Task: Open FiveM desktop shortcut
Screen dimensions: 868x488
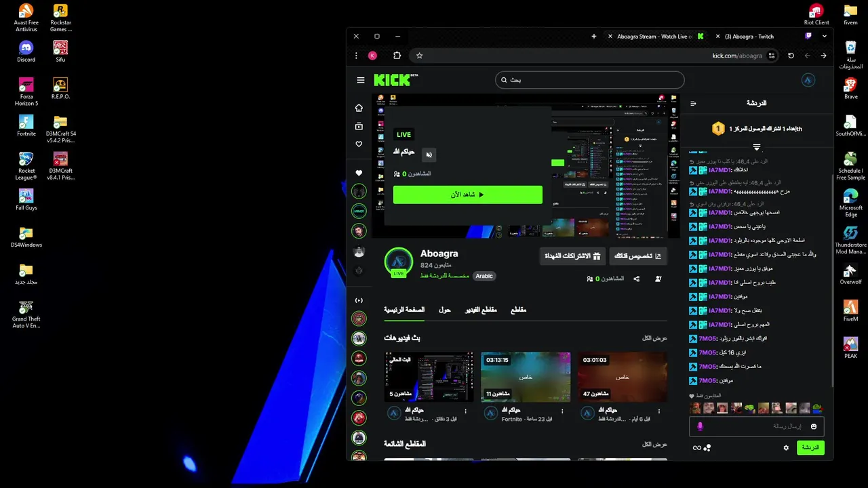Action: point(850,310)
